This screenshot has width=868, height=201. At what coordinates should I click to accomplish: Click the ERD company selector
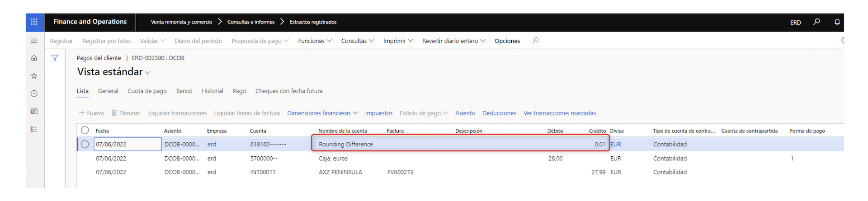coord(796,22)
